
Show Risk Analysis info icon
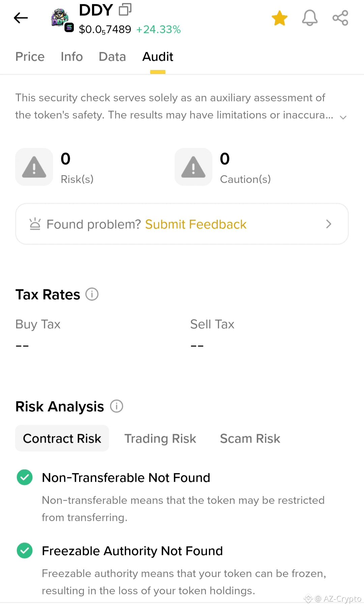tap(117, 406)
